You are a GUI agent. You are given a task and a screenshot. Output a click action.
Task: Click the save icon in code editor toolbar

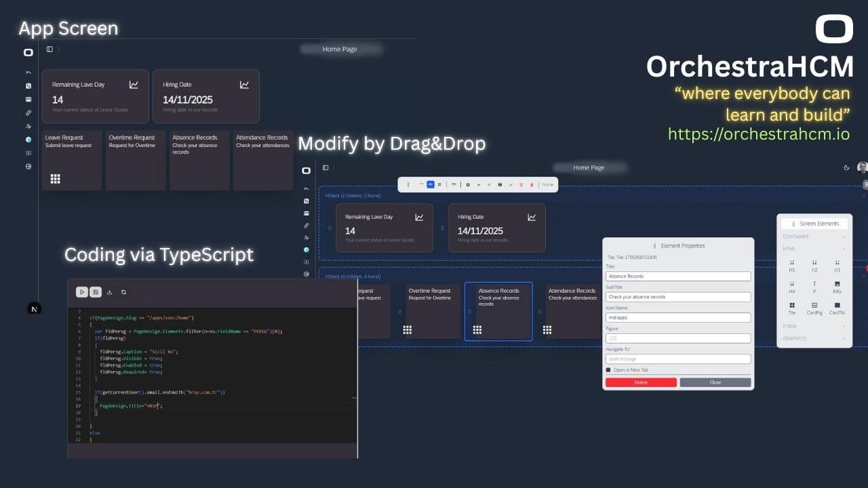(x=96, y=292)
